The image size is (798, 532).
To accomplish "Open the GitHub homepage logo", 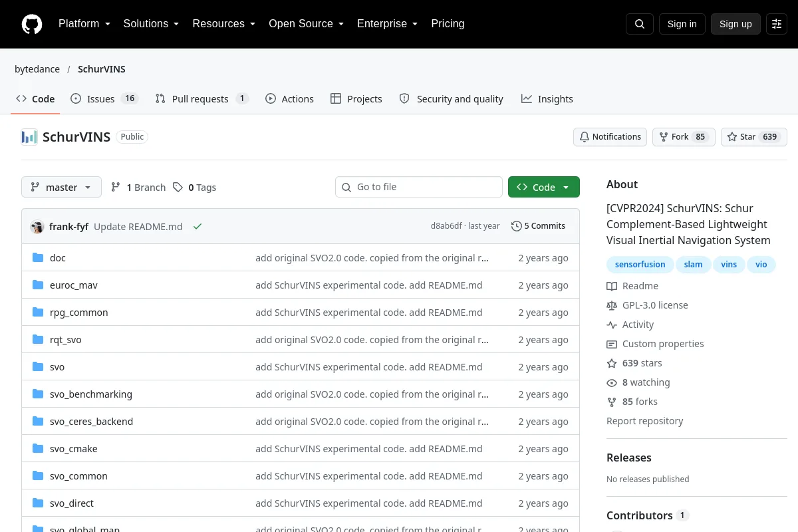I will [x=32, y=24].
